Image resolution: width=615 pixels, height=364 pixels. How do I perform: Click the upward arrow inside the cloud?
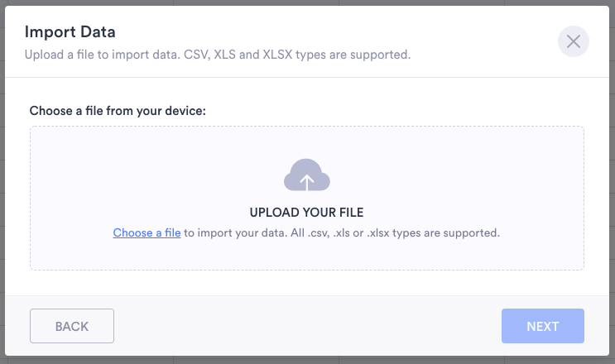click(307, 180)
